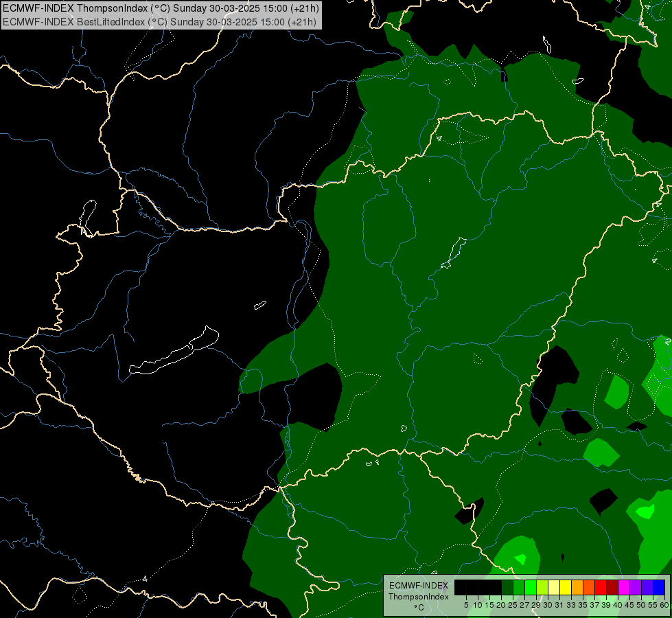The width and height of the screenshot is (672, 618).
Task: Select the medium green 25–27 legend swatch
Action: 519,587
